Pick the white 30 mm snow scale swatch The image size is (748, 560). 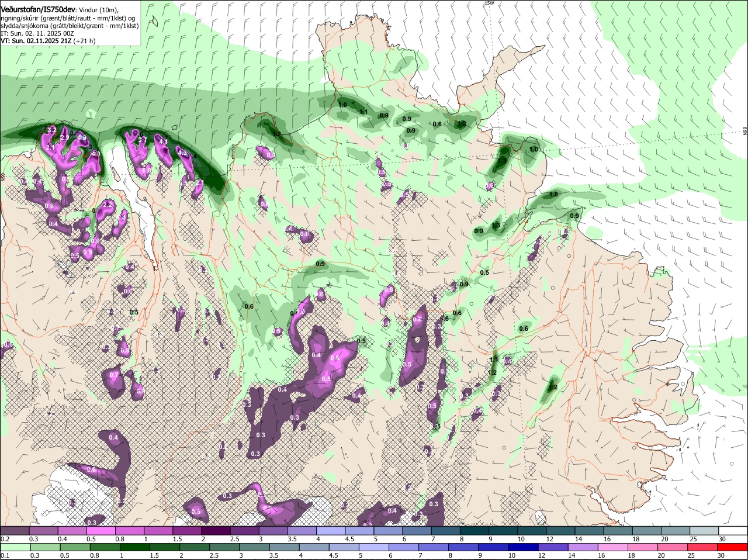point(734,531)
